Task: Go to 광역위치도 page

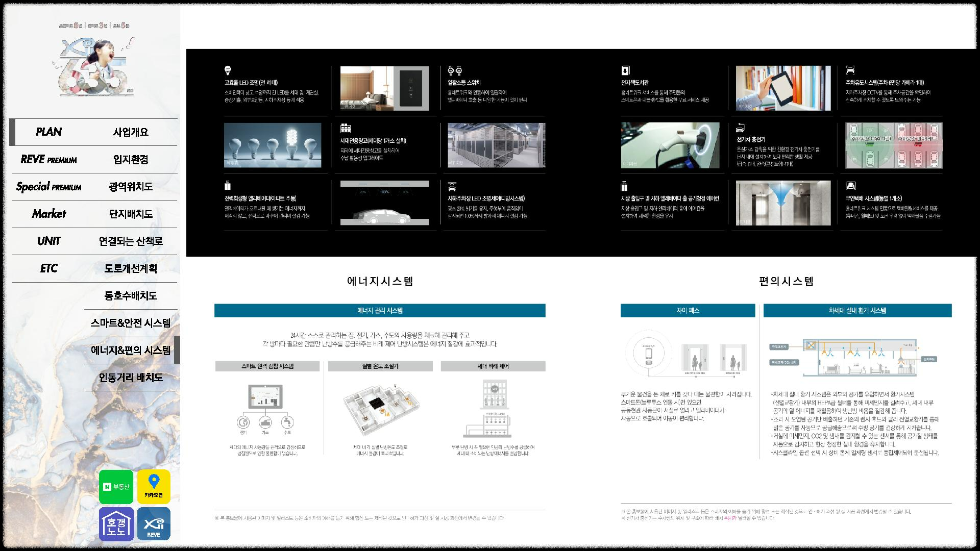Action: coord(131,187)
